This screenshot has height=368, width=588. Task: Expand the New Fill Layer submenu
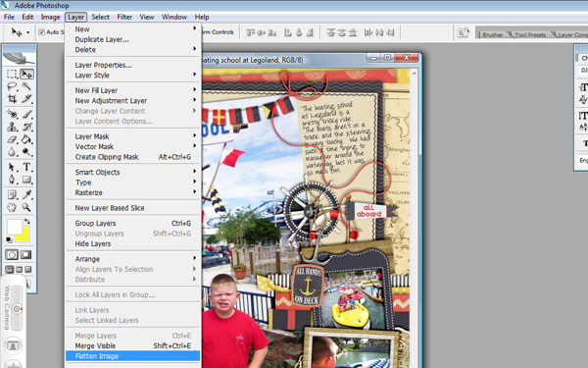click(132, 90)
